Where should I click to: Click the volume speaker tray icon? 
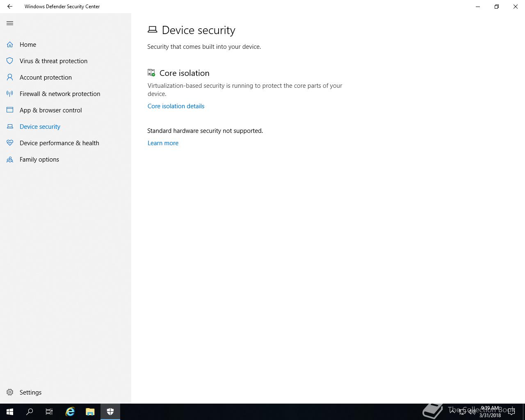pyautogui.click(x=472, y=412)
